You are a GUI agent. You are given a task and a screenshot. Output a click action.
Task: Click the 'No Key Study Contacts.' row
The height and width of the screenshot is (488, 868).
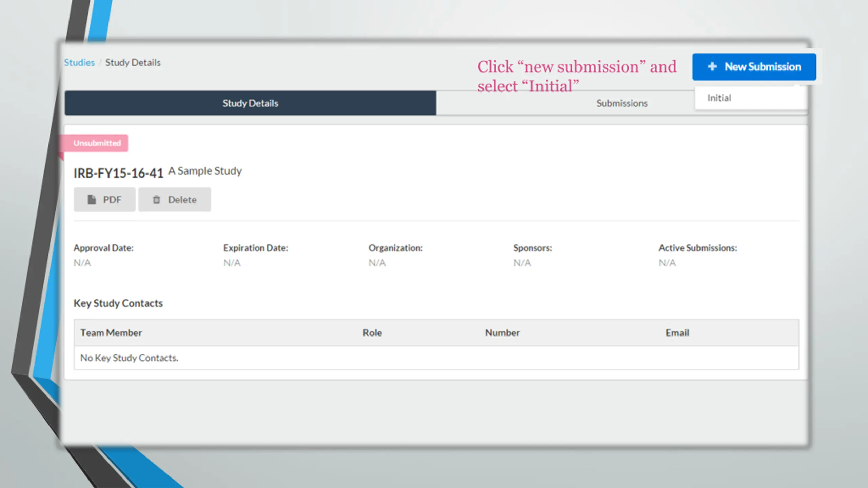point(436,358)
